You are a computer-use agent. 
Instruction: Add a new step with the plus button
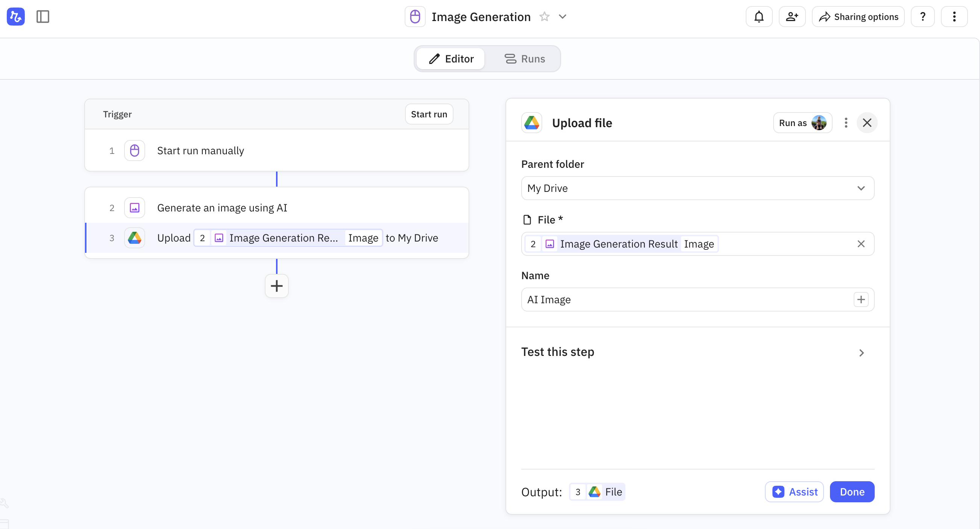coord(276,286)
